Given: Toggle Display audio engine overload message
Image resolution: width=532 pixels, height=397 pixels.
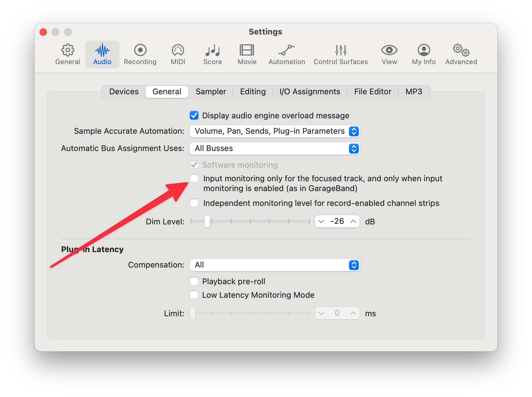Looking at the screenshot, I should pos(194,116).
